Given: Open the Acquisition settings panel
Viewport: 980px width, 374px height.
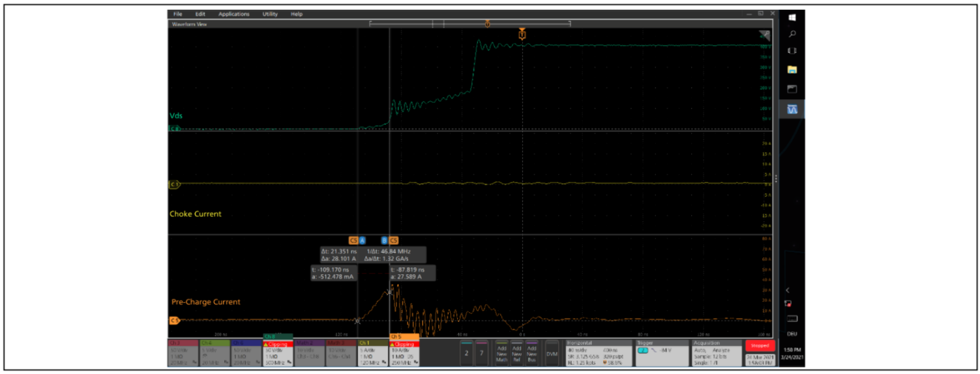Looking at the screenshot, I should (715, 352).
